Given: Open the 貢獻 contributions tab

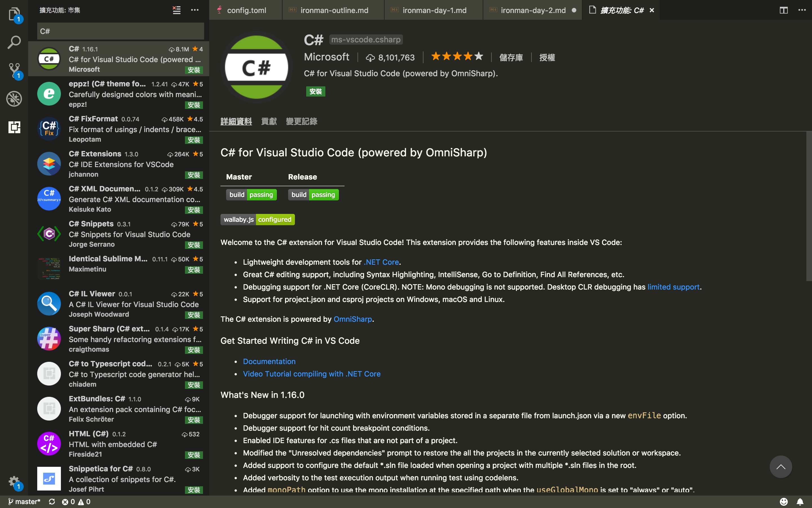Looking at the screenshot, I should click(269, 121).
